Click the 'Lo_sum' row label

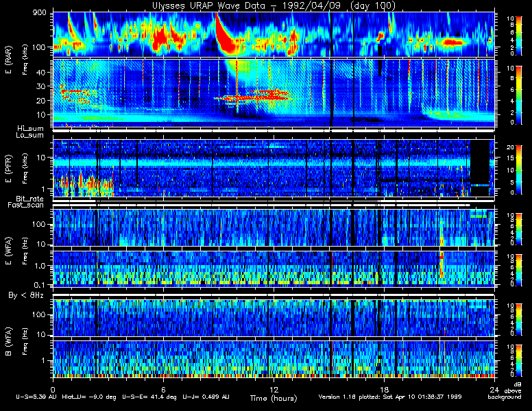pos(30,135)
